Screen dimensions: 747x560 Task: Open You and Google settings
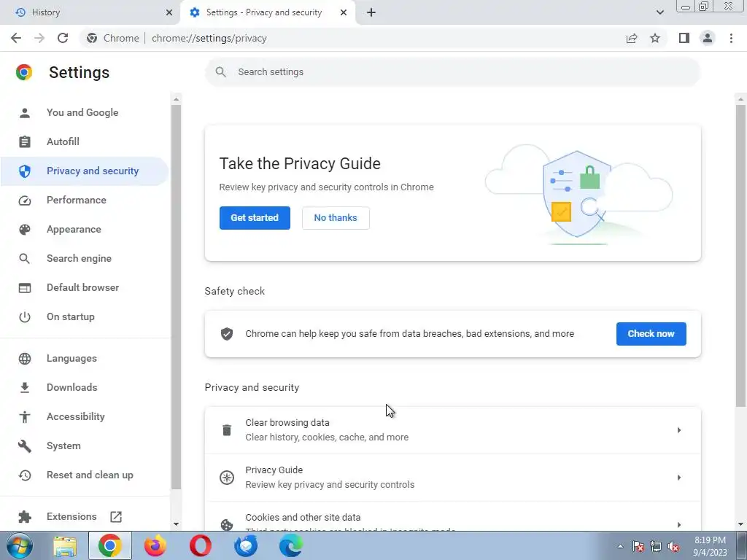85,113
